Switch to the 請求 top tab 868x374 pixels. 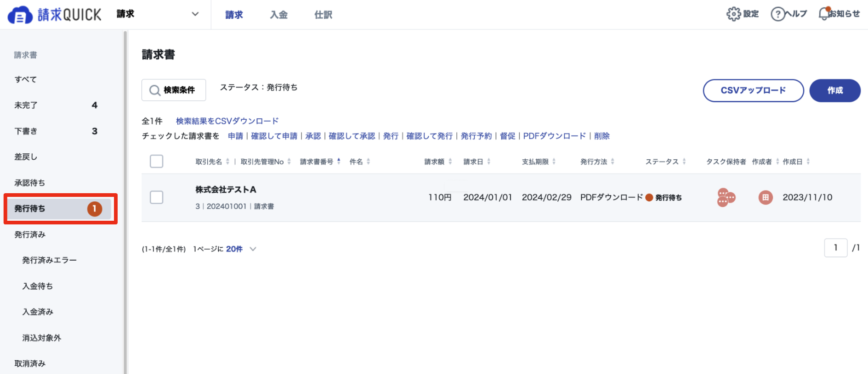(234, 15)
